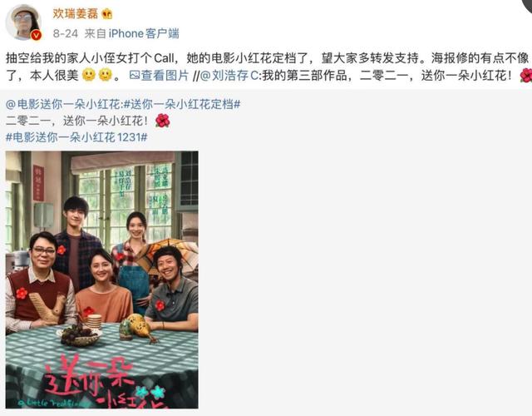Open hashtag #电影送你一朵小红花1231#

pyautogui.click(x=76, y=137)
